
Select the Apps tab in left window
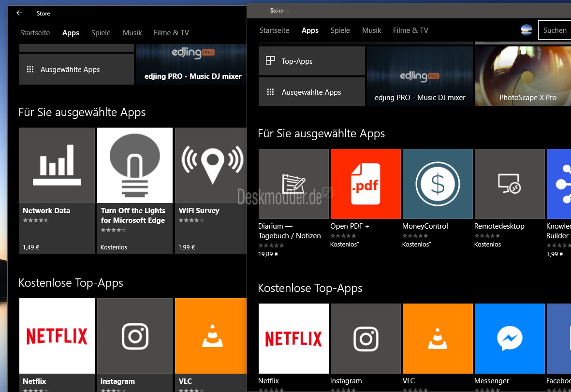pyautogui.click(x=71, y=33)
